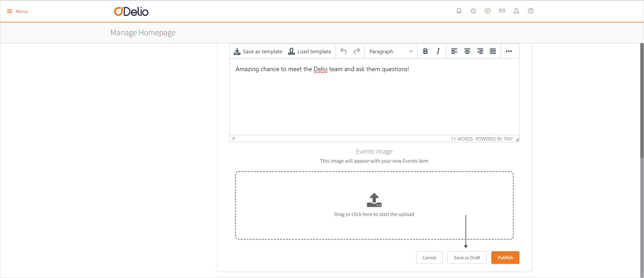Open messages envelope icon
The width and height of the screenshot is (644, 278).
502,11
